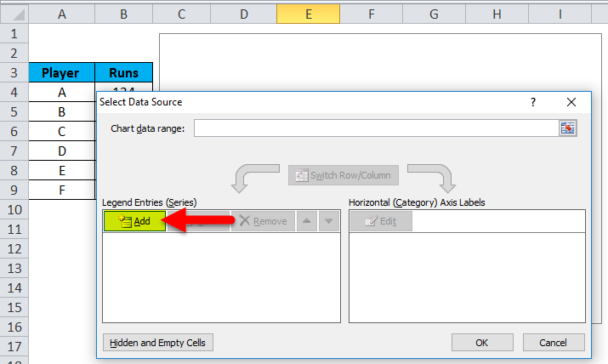608x364 pixels.
Task: Select row 12 header
Action: pos(14,248)
